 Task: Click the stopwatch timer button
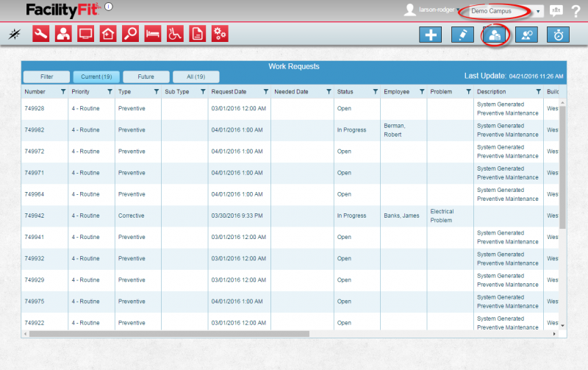click(559, 35)
